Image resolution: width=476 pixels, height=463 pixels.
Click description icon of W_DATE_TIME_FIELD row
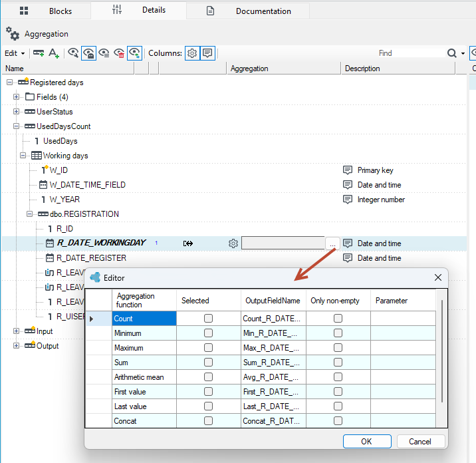348,185
